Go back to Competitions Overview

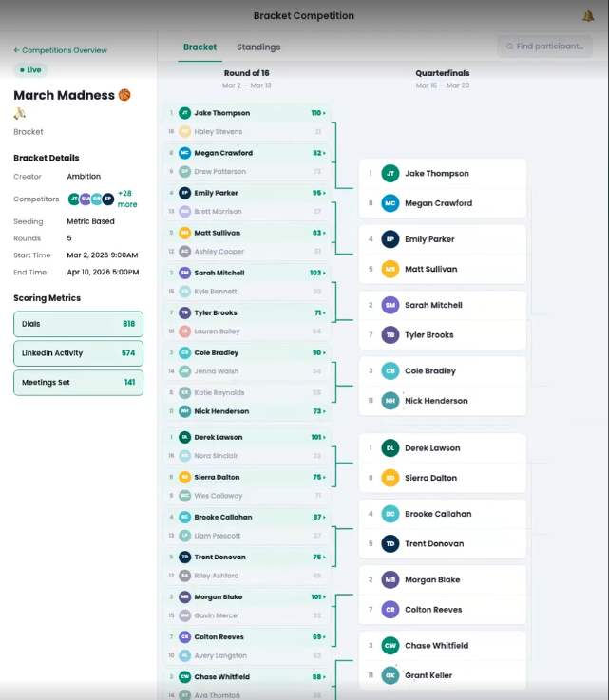[60, 50]
